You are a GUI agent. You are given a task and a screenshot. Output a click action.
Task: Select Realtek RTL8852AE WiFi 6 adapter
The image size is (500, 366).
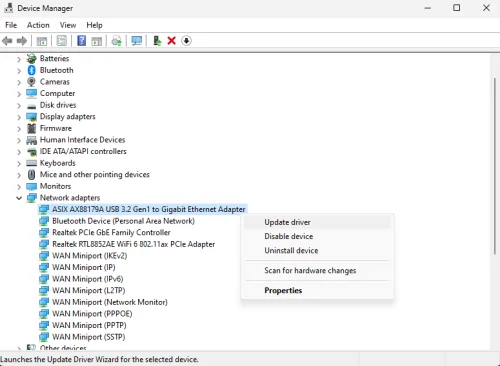tap(133, 244)
